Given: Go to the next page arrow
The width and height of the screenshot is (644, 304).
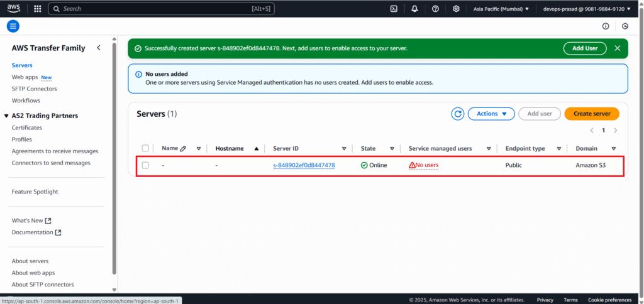Looking at the screenshot, I should pyautogui.click(x=615, y=131).
